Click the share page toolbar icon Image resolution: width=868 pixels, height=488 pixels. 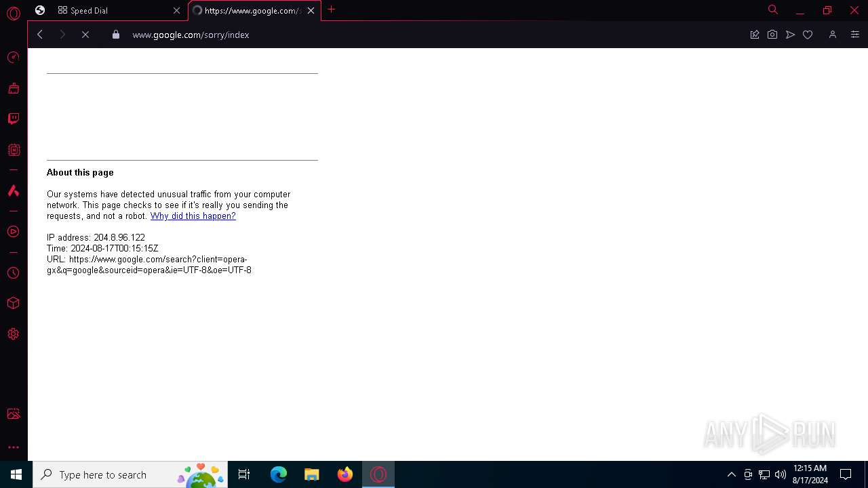point(754,35)
